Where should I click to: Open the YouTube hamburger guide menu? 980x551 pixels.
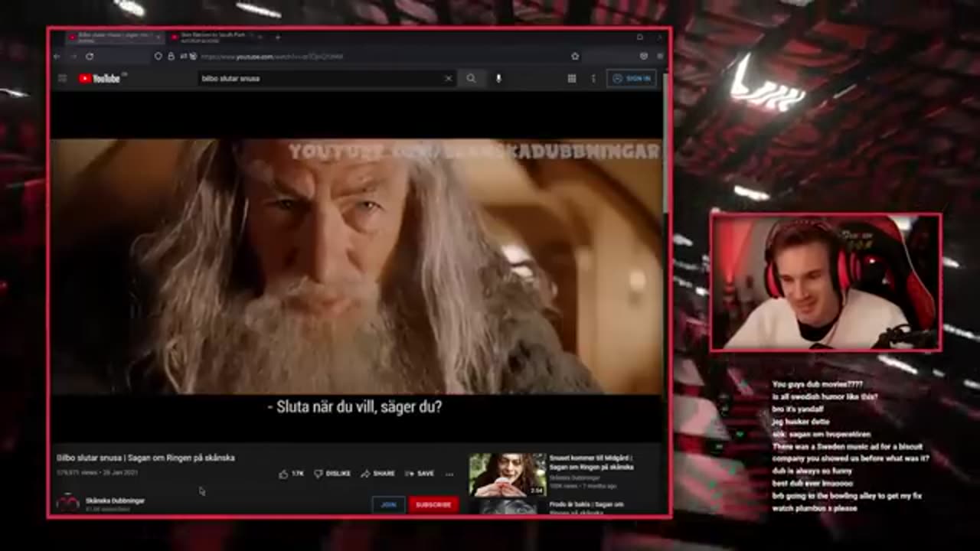pyautogui.click(x=62, y=78)
